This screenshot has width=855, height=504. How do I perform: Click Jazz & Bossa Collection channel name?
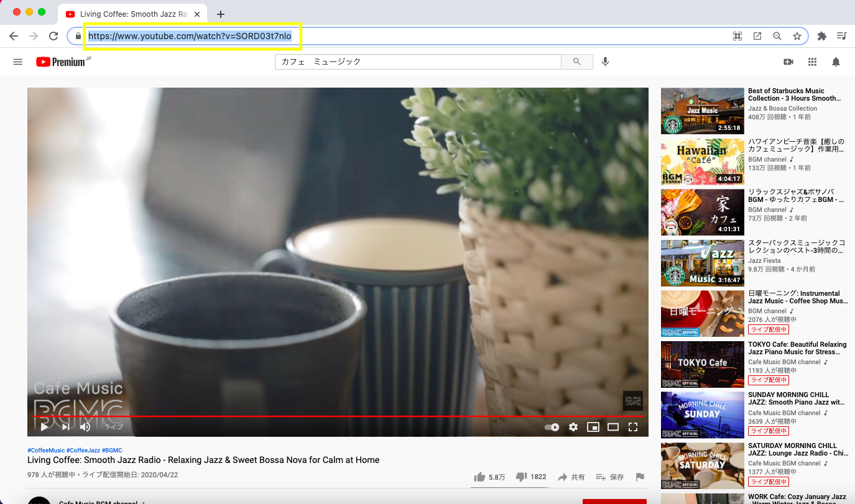click(x=782, y=108)
